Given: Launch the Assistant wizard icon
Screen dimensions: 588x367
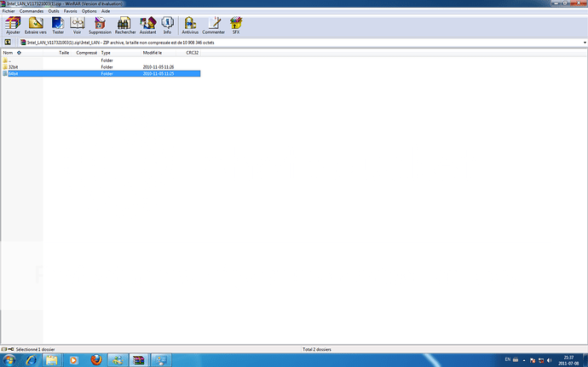Looking at the screenshot, I should coord(148,25).
